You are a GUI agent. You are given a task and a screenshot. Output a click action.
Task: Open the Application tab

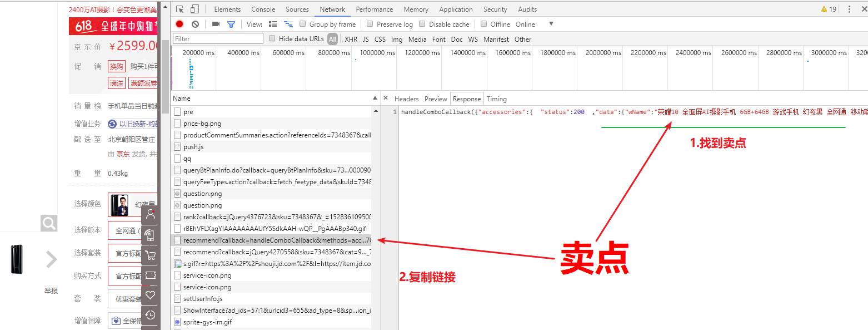pos(456,9)
